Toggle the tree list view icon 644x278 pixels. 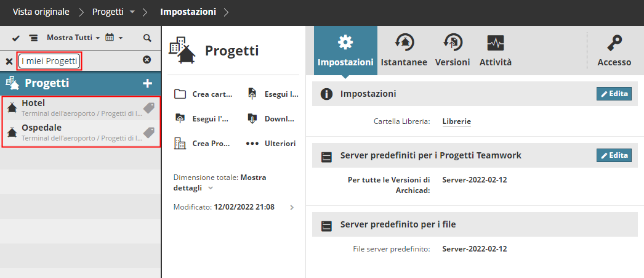pos(33,38)
